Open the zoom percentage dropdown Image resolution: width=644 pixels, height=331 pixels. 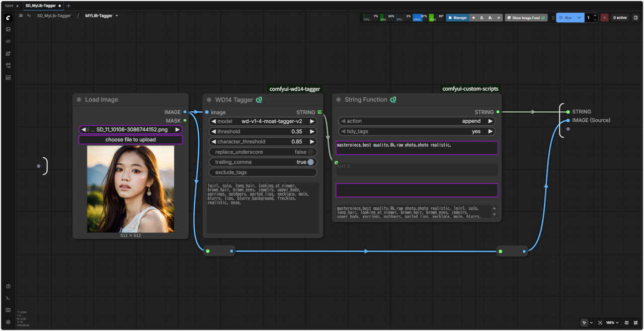pos(612,322)
